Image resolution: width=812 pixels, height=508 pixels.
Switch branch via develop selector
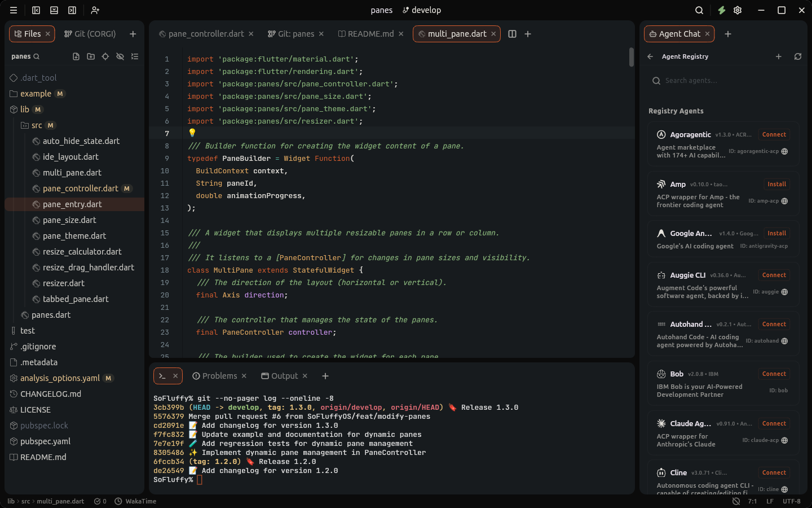click(x=422, y=10)
